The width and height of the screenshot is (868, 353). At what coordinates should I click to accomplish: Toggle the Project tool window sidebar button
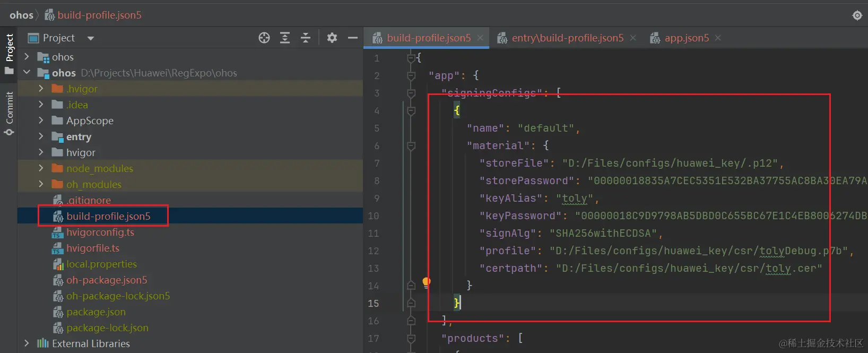[9, 54]
